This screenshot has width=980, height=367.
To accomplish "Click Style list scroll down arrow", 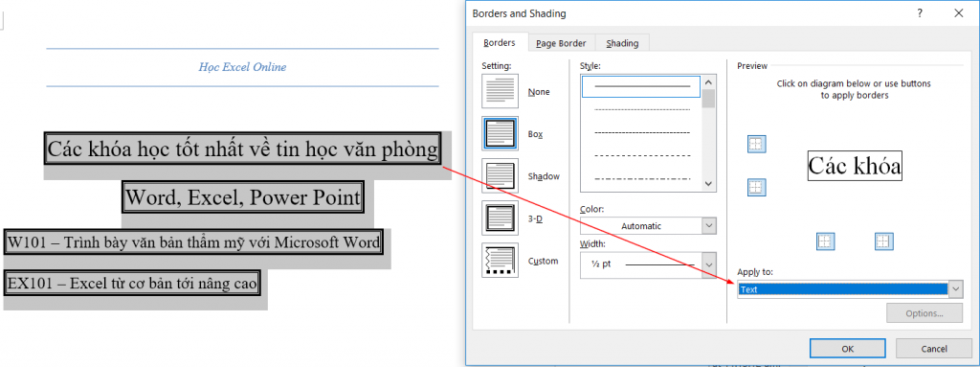I will point(708,184).
